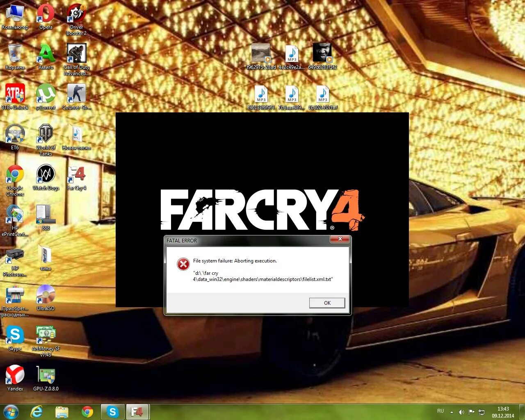Image resolution: width=525 pixels, height=420 pixels.
Task: Open the Action Center flag icon
Action: point(471,412)
